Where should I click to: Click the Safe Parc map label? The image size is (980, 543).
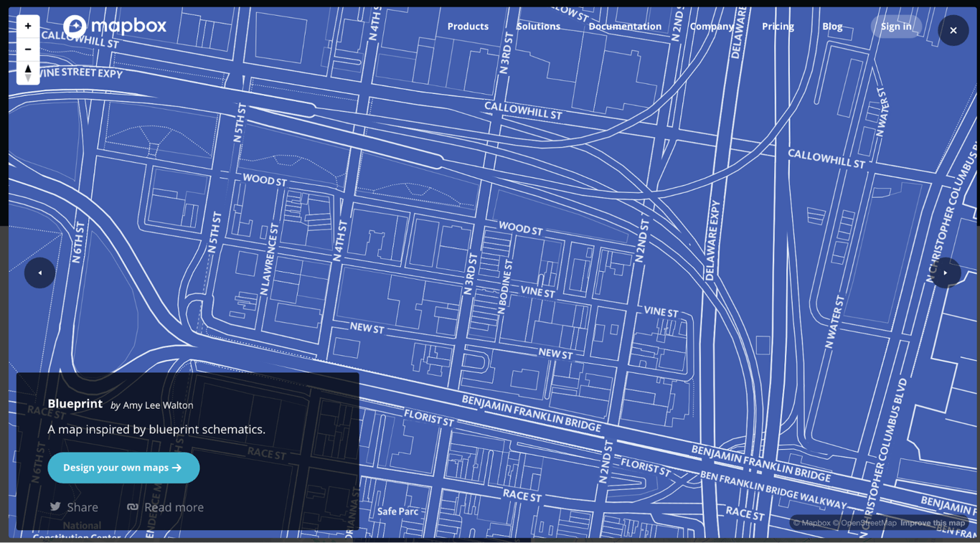(x=397, y=511)
